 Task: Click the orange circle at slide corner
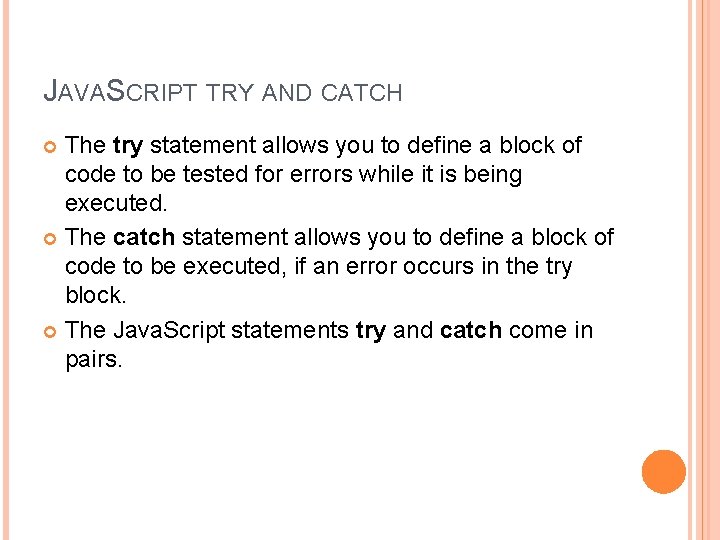click(664, 471)
